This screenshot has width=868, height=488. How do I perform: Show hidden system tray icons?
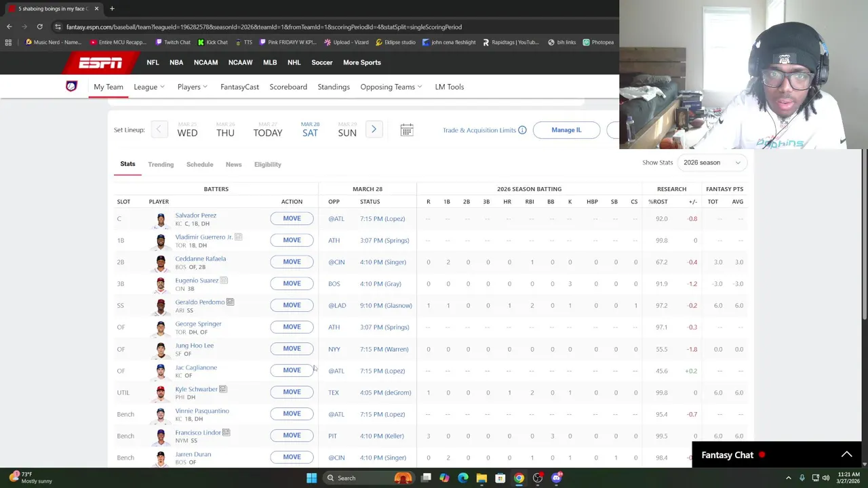pyautogui.click(x=788, y=478)
